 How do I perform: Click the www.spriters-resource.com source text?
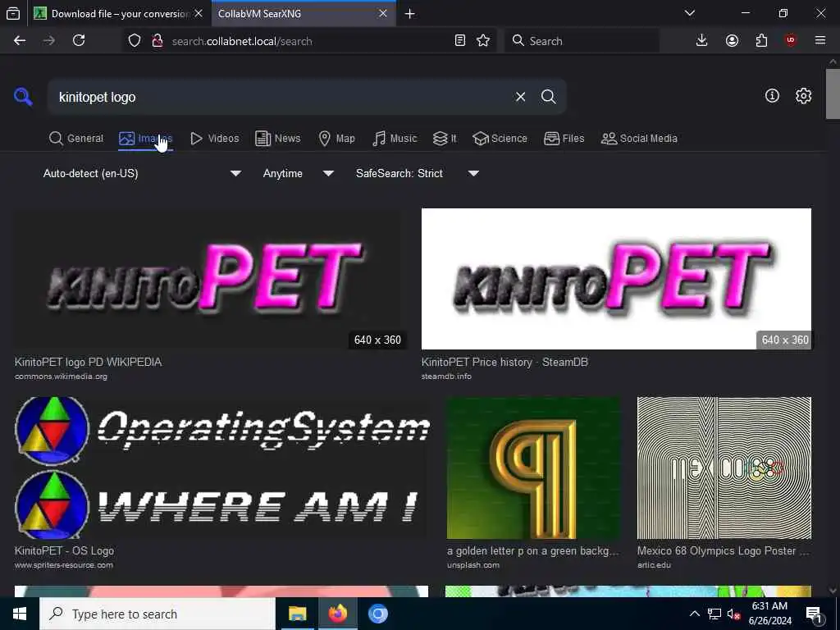click(64, 564)
